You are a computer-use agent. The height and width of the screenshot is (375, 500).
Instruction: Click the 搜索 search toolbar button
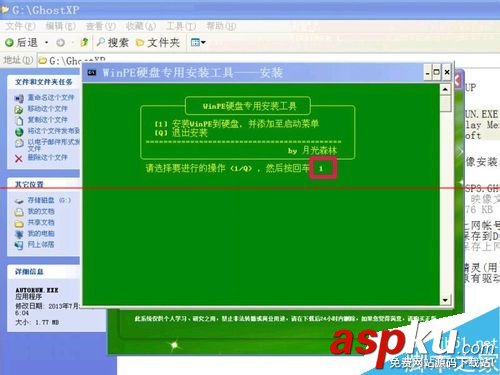[113, 42]
